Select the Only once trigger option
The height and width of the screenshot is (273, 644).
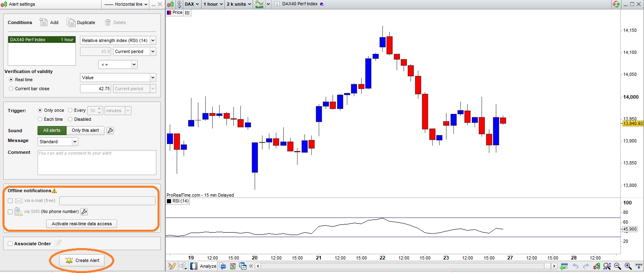tap(40, 110)
